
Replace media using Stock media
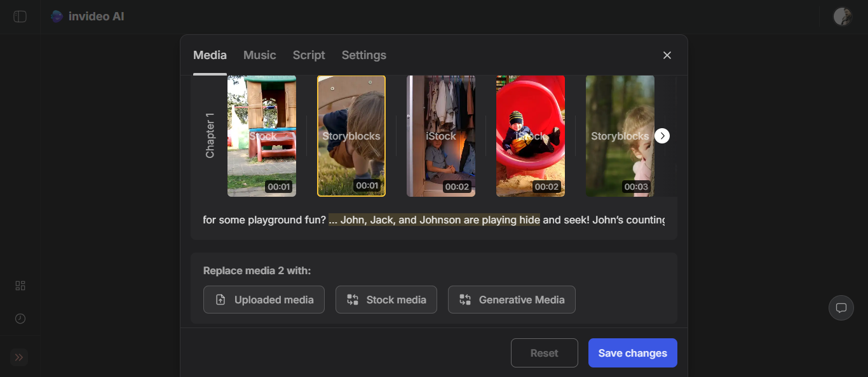pyautogui.click(x=386, y=299)
